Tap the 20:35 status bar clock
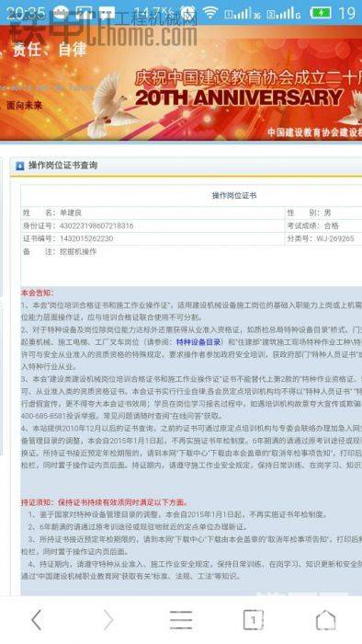This screenshot has width=362, height=644. coord(26,13)
